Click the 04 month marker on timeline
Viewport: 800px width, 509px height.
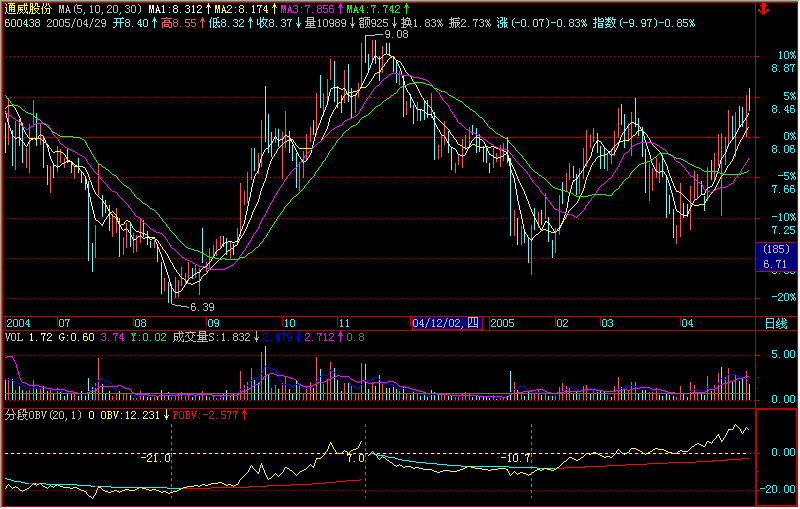(x=687, y=323)
